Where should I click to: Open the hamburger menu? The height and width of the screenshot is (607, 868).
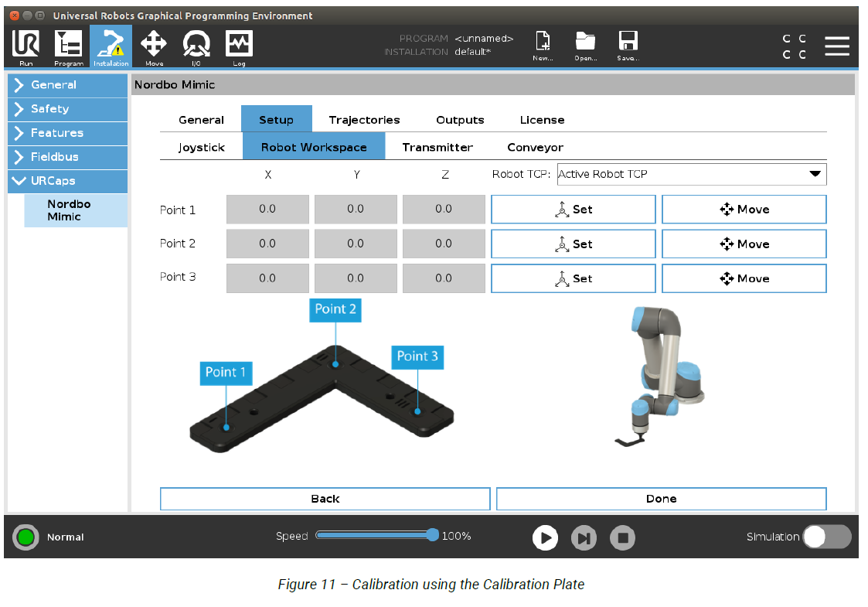point(836,46)
